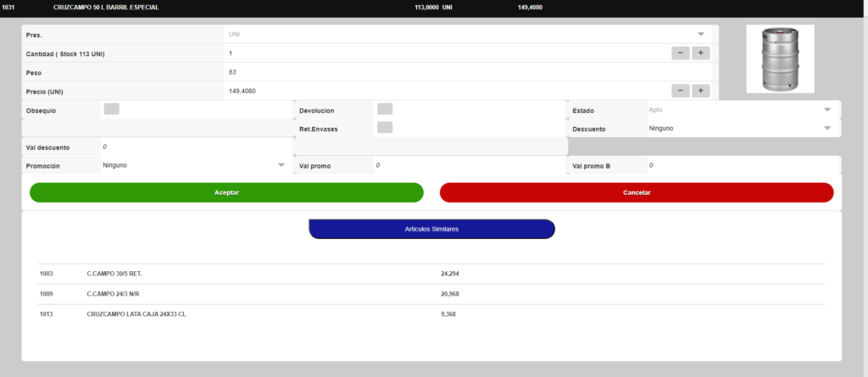Screen dimensions: 868x377
Task: Decrease Precio (UNI) with minus button
Action: (681, 91)
